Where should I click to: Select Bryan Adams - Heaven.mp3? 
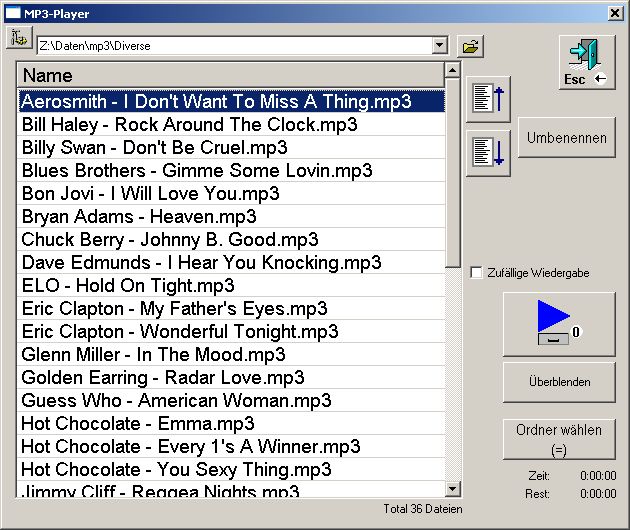(x=231, y=216)
